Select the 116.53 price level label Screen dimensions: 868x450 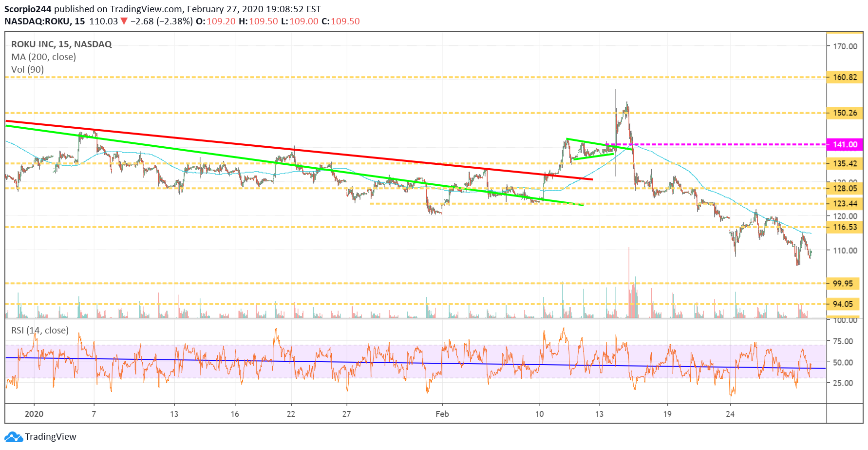[x=845, y=227]
